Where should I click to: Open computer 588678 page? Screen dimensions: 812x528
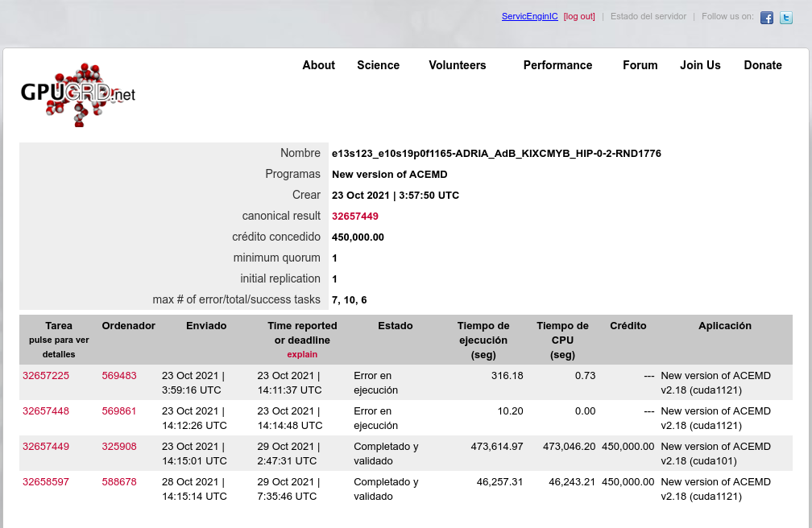tap(119, 482)
